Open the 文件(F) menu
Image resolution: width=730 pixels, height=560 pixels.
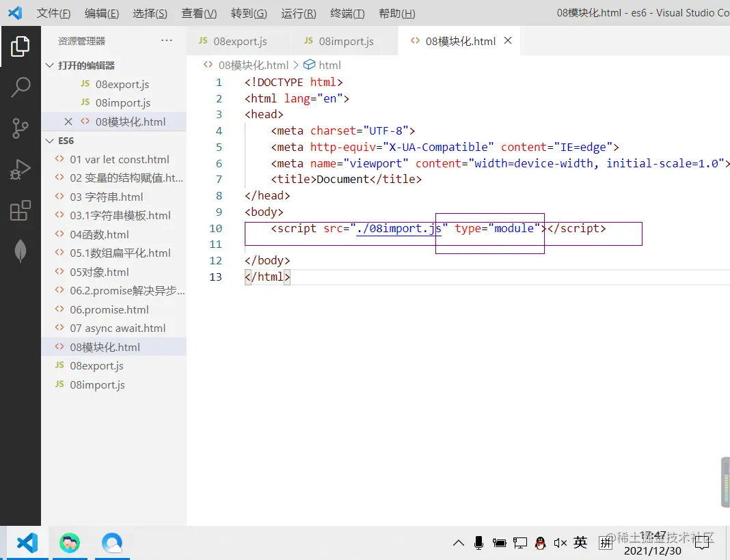pos(53,13)
